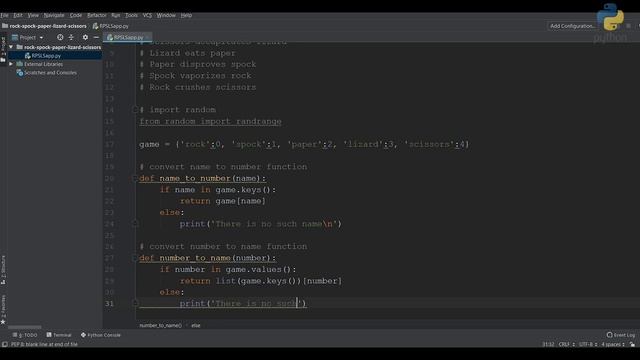
Task: Open the File menu
Action: click(4, 15)
